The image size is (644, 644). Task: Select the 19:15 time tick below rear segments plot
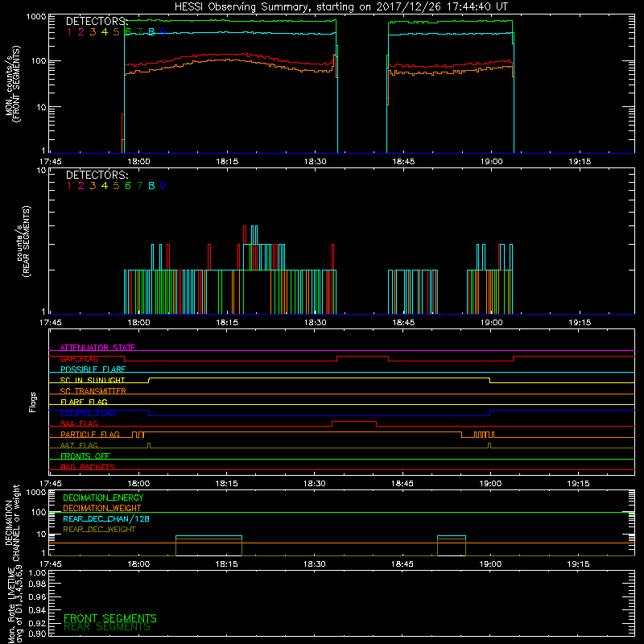(x=580, y=323)
